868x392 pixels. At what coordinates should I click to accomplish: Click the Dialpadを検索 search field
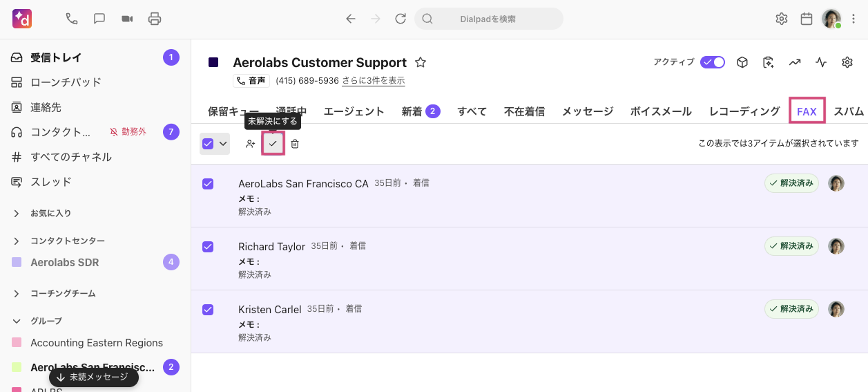(x=488, y=19)
